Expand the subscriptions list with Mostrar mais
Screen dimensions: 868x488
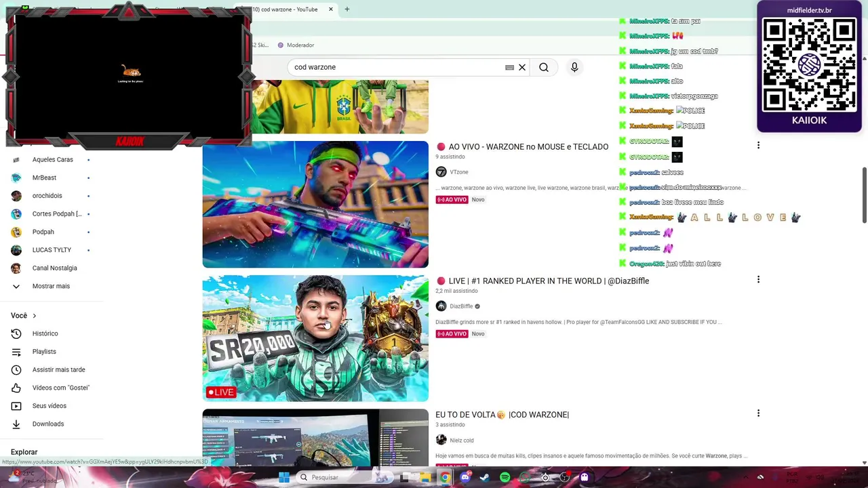[51, 286]
